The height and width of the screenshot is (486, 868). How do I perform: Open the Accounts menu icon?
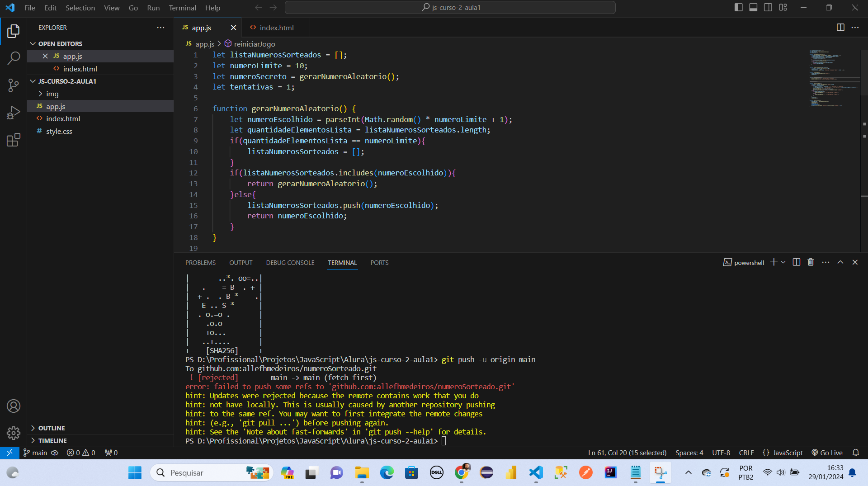click(14, 406)
